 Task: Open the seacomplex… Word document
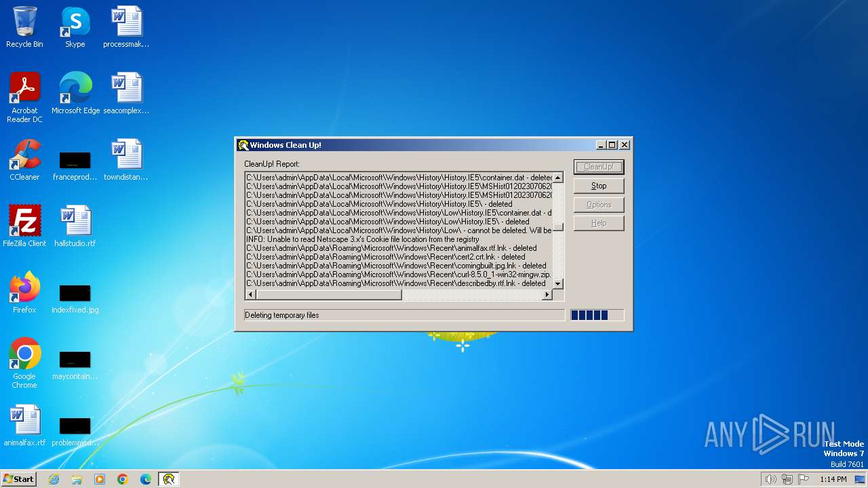pyautogui.click(x=126, y=94)
